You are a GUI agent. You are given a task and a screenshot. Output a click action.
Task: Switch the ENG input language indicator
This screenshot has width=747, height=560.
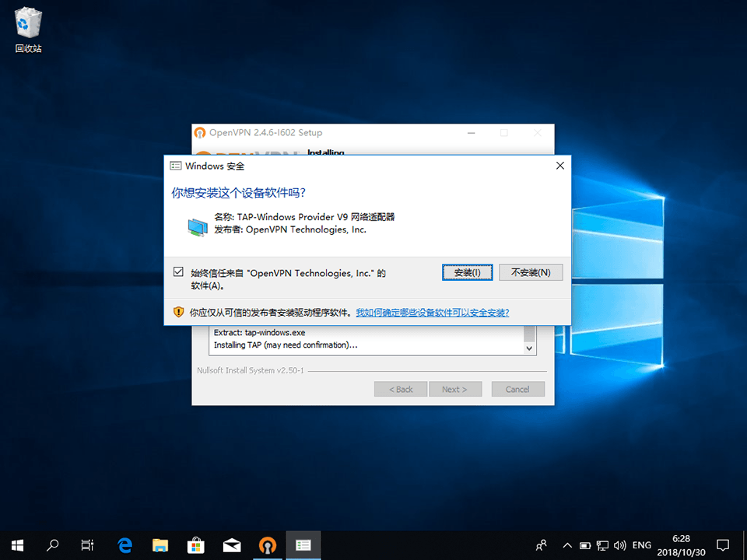click(x=642, y=545)
